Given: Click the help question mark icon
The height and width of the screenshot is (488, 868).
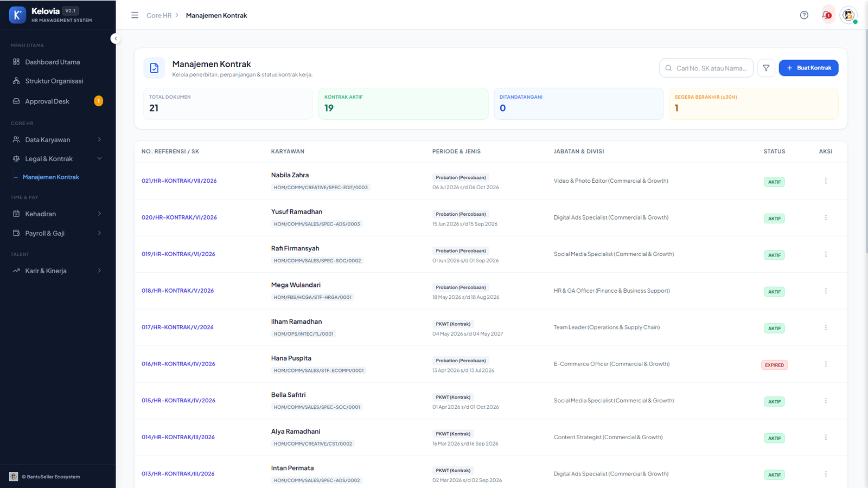Looking at the screenshot, I should coord(804,15).
